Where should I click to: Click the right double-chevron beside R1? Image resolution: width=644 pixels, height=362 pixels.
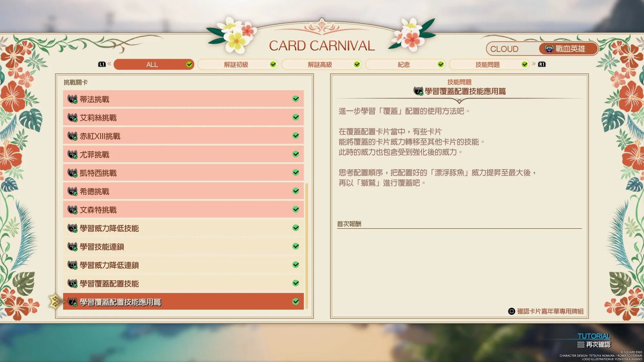[534, 64]
